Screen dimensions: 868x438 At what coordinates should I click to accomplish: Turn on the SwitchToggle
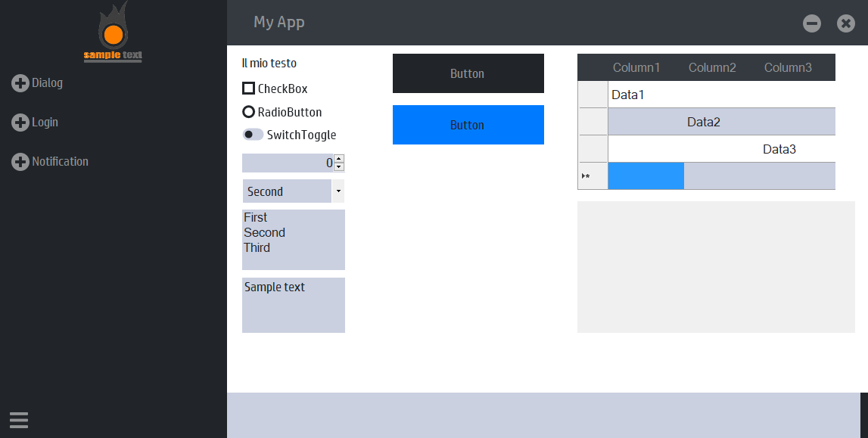tap(253, 135)
